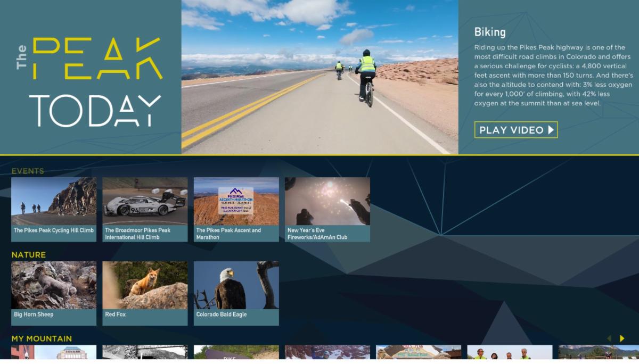This screenshot has width=639, height=364.
Task: Select The Pikes Peak Ascent and Marathon tile
Action: (x=236, y=210)
